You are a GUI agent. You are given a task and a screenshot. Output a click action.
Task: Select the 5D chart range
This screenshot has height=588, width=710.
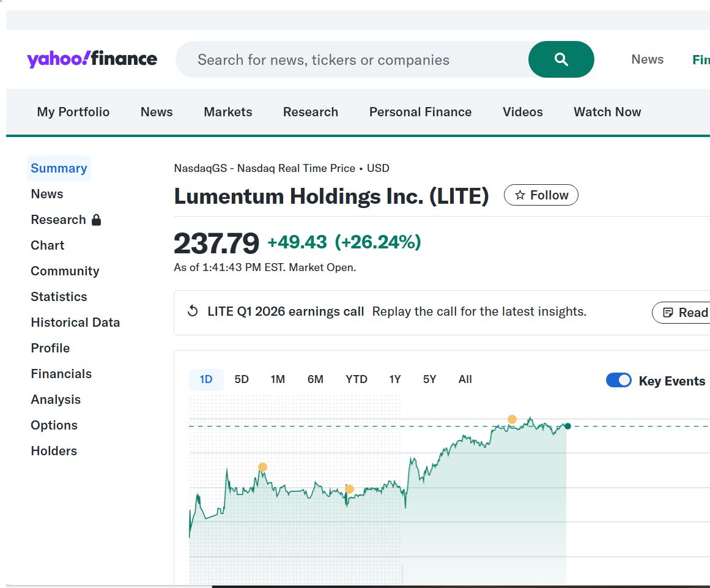242,379
